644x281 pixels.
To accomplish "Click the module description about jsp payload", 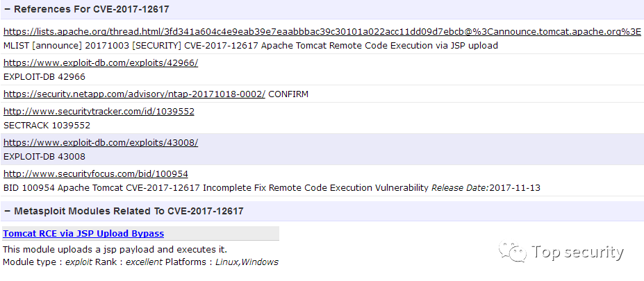I will (x=115, y=249).
